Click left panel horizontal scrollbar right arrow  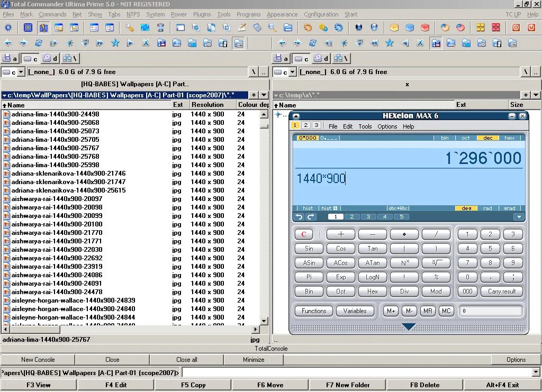click(x=256, y=329)
